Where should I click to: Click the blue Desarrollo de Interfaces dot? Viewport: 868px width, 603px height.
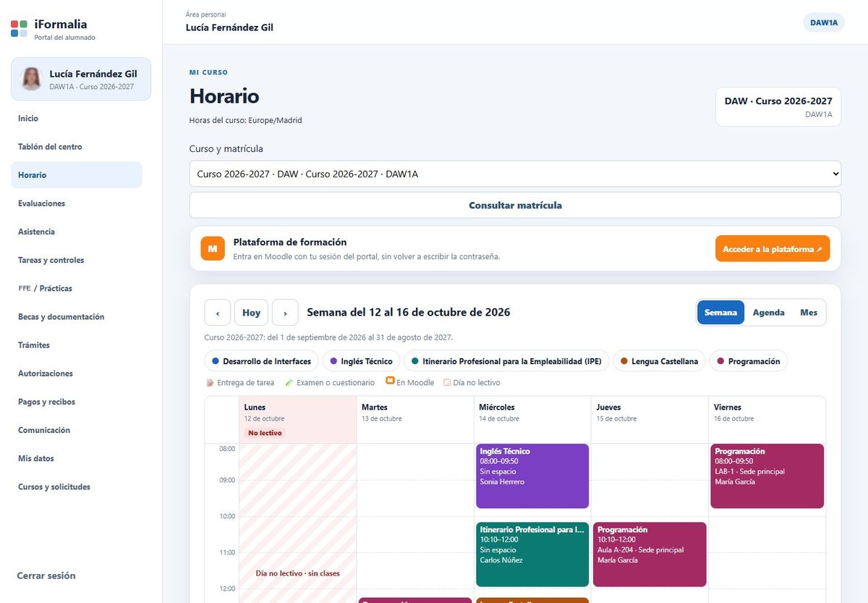coord(216,361)
